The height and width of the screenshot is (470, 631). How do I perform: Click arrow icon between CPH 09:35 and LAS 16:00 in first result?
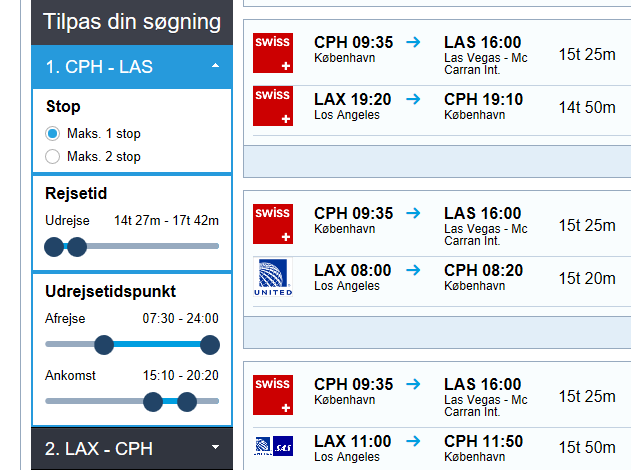click(x=413, y=42)
